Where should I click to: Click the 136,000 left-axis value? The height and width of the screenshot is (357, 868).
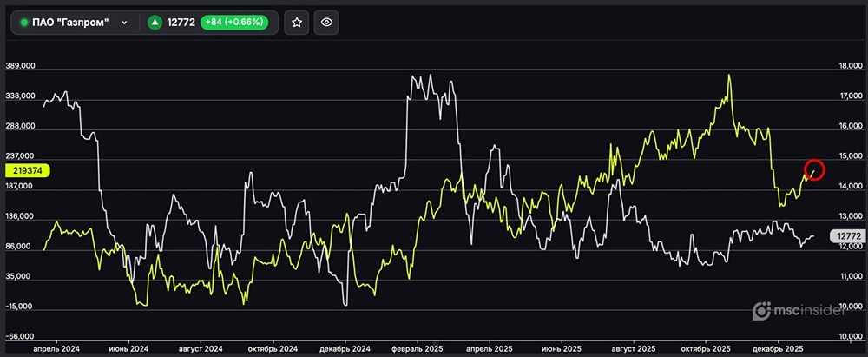[21, 217]
